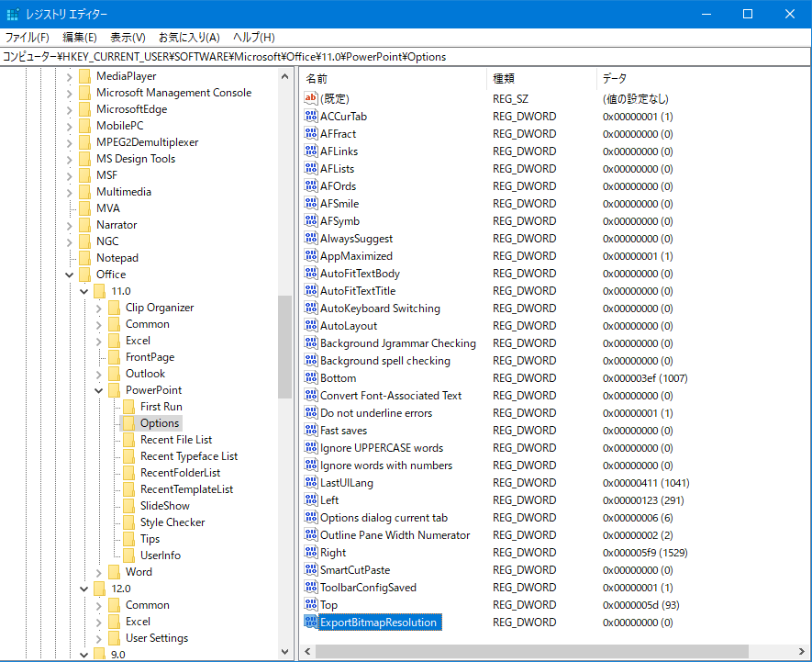Viewport: 812px width, 662px height.
Task: Click the folder icon of Clip Organizer key
Action: (115, 308)
